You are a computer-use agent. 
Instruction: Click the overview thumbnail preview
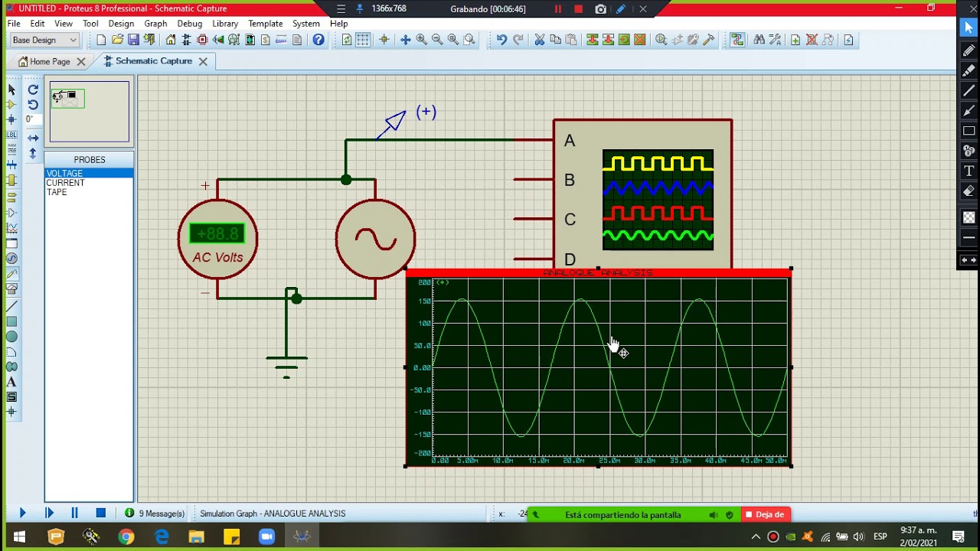tap(90, 112)
